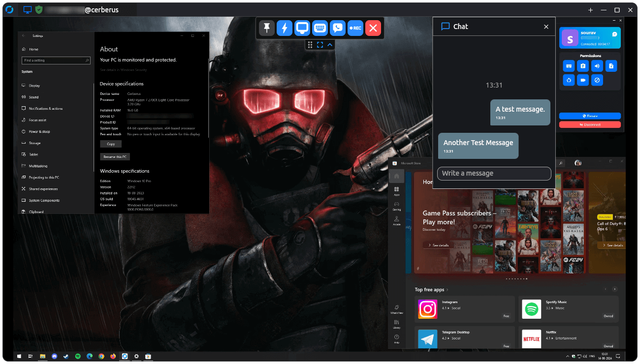The image size is (640, 364).
Task: Pin the floating remote session toolbar
Action: click(266, 28)
